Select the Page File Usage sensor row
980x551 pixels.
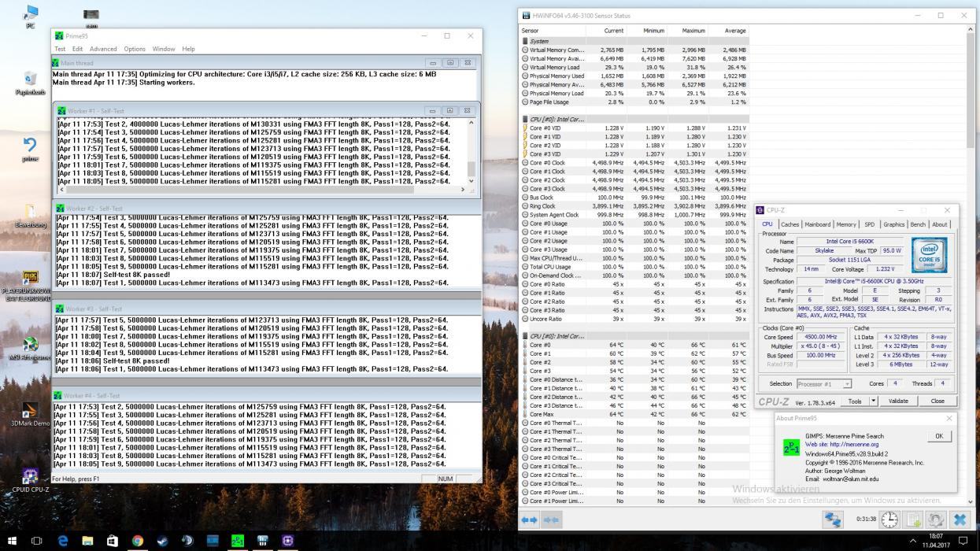[634, 102]
